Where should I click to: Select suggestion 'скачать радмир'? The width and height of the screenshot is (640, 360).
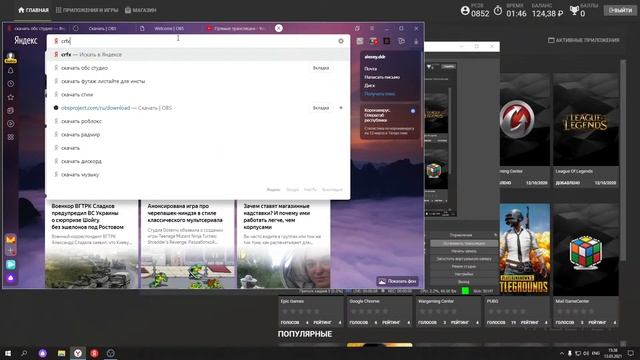[198, 134]
